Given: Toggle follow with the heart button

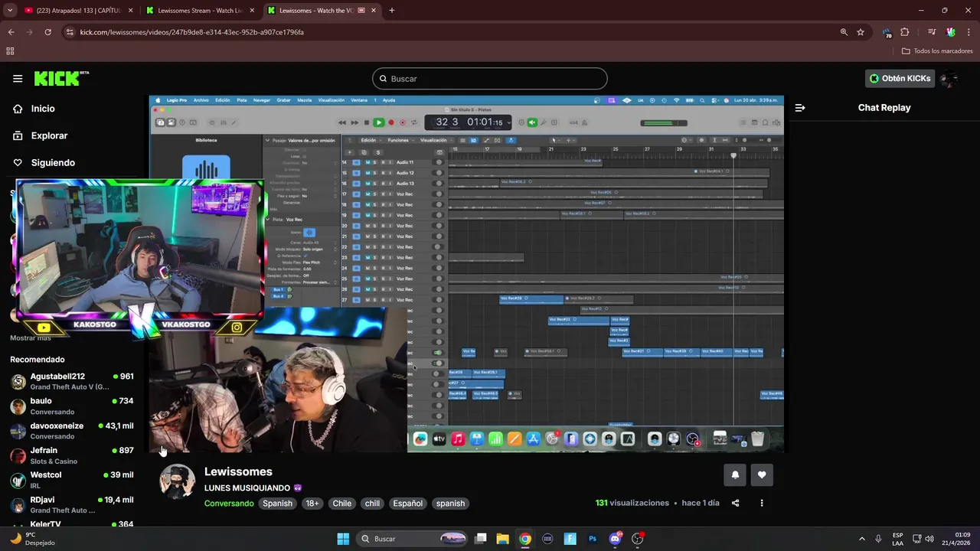Looking at the screenshot, I should pos(762,474).
